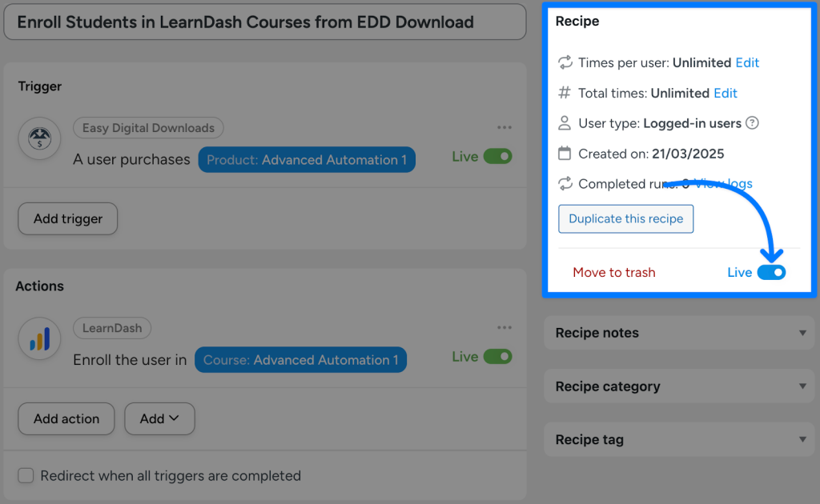
Task: Click the Easy Digital Downloads trigger icon
Action: pos(39,139)
